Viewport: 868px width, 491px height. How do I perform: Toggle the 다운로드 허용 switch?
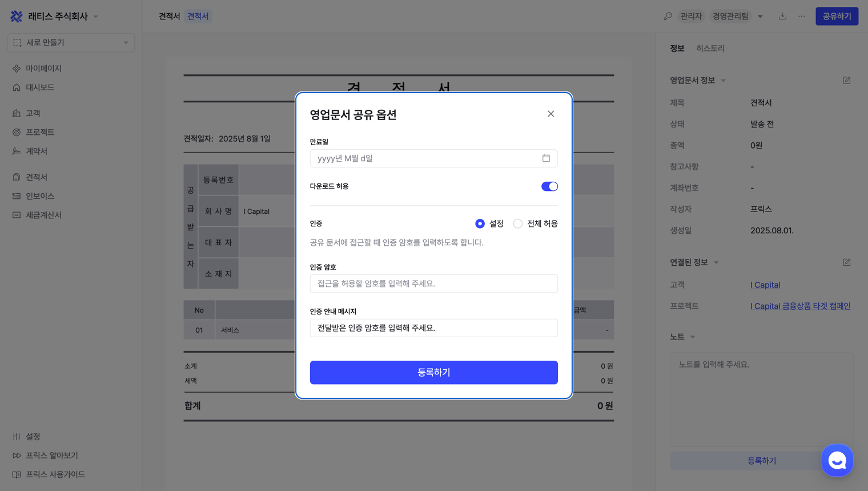[549, 186]
